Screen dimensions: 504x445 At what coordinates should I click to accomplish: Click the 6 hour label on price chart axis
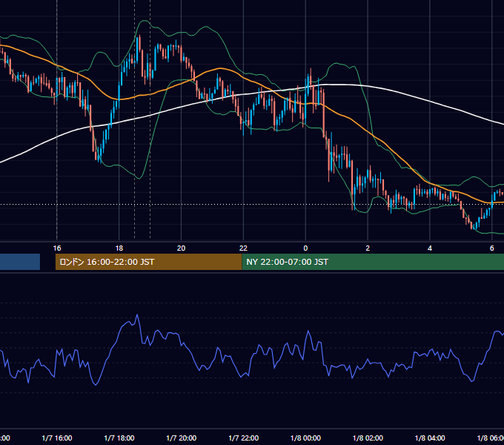coord(492,248)
